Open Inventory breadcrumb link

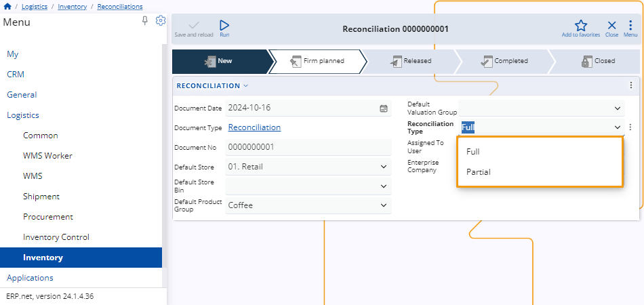click(73, 7)
